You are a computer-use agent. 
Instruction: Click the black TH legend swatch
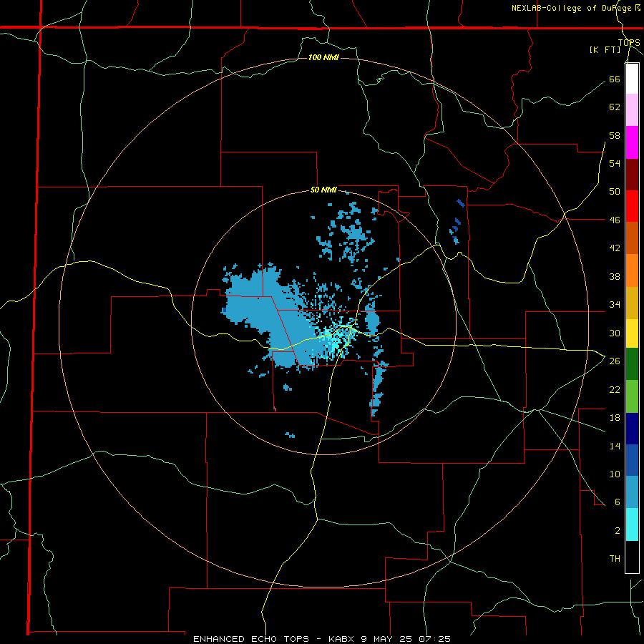click(x=632, y=557)
